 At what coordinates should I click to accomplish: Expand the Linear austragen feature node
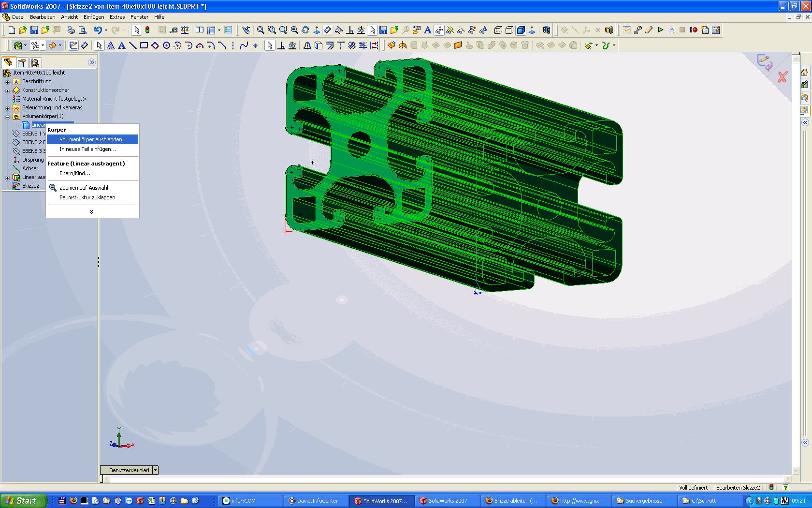point(8,178)
